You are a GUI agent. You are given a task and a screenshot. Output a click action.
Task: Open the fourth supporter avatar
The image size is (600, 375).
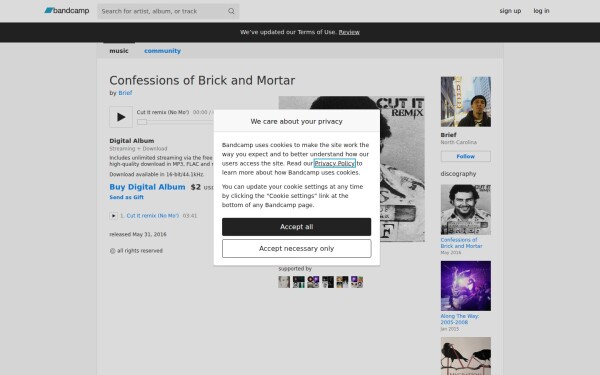click(328, 282)
